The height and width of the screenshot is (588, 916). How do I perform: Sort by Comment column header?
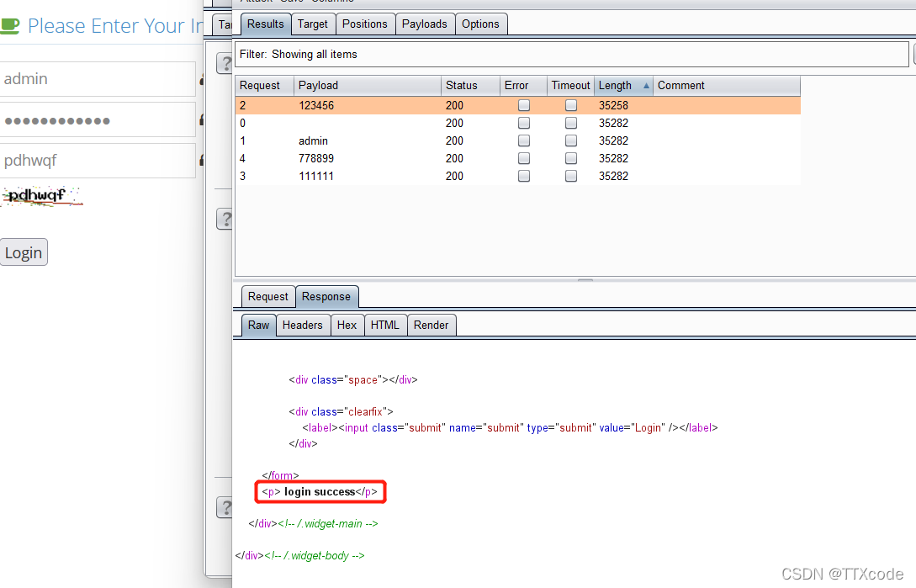tap(727, 85)
